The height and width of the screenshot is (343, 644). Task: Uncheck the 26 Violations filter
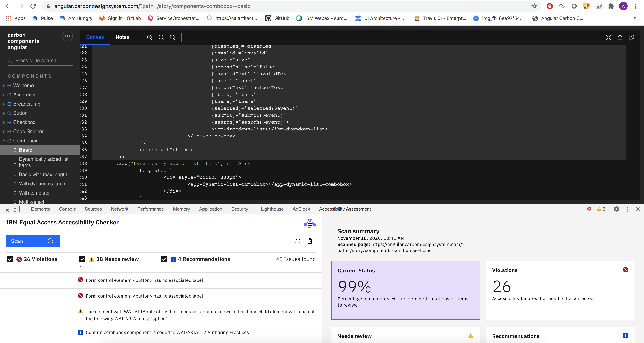tap(10, 259)
